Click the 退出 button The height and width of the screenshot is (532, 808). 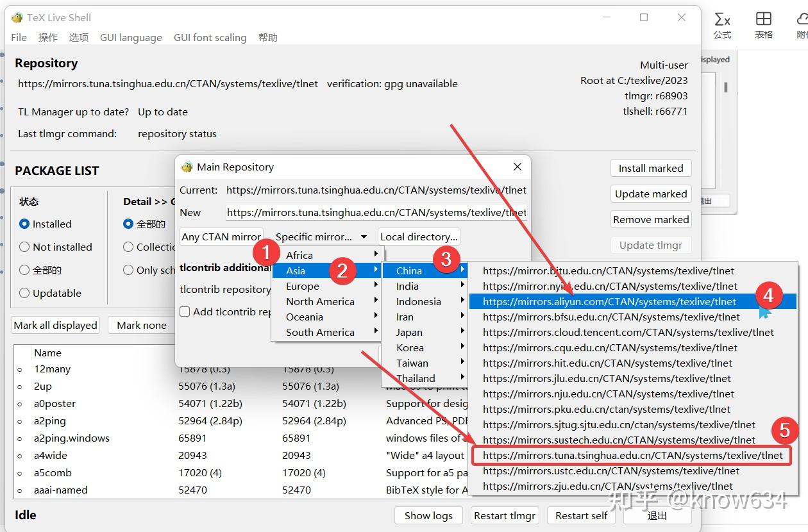pyautogui.click(x=657, y=515)
